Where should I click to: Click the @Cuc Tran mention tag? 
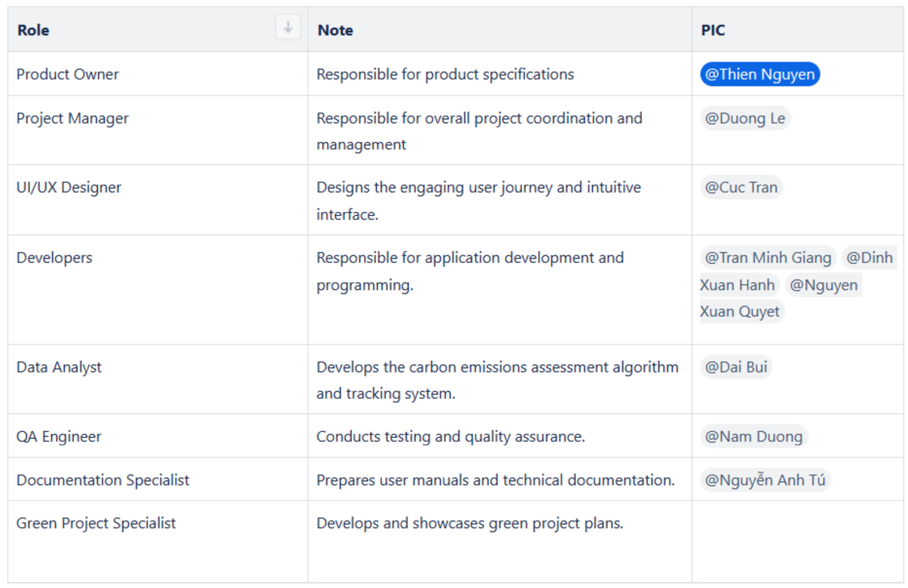coord(741,187)
